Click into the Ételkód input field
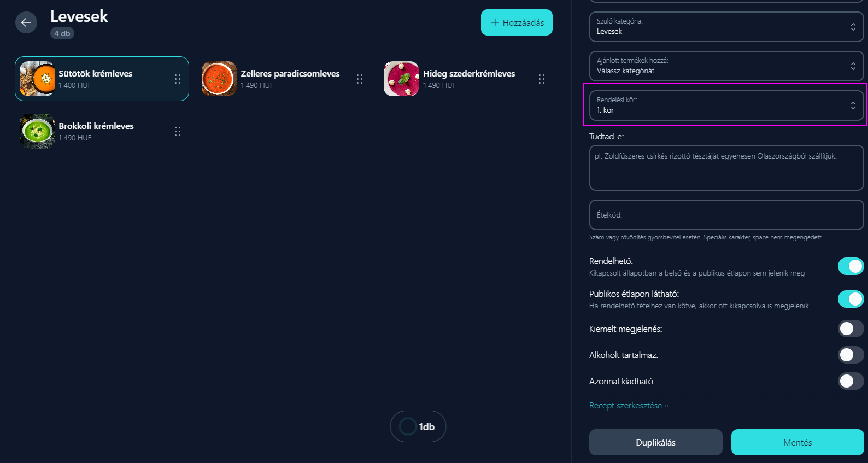868x463 pixels. [x=726, y=215]
